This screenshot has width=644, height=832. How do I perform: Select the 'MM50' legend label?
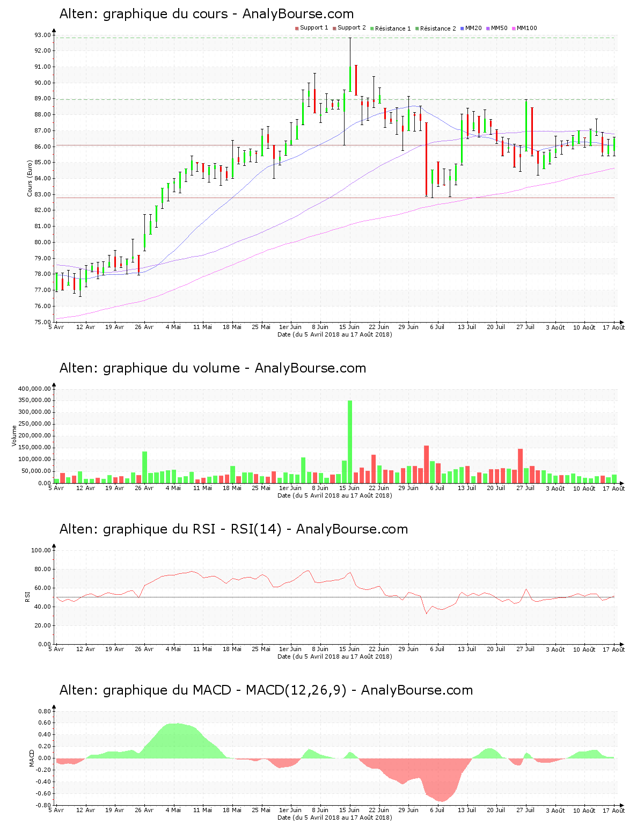click(499, 28)
